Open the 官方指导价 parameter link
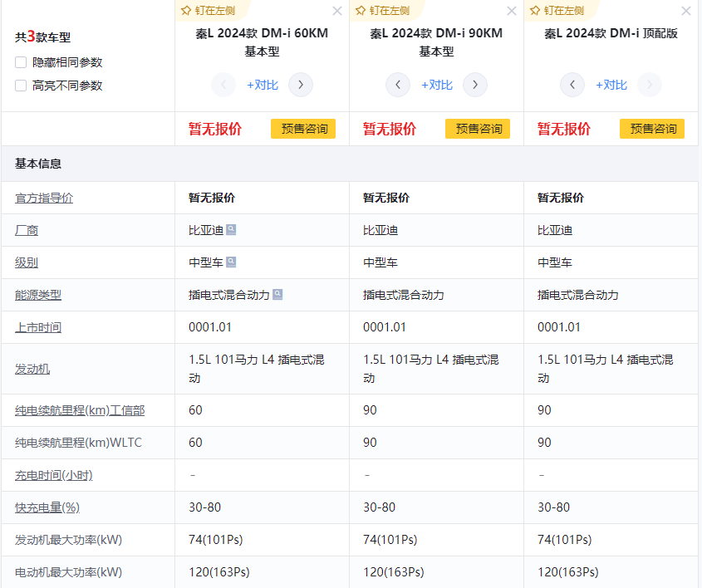Screen dimensions: 702x588 44,198
